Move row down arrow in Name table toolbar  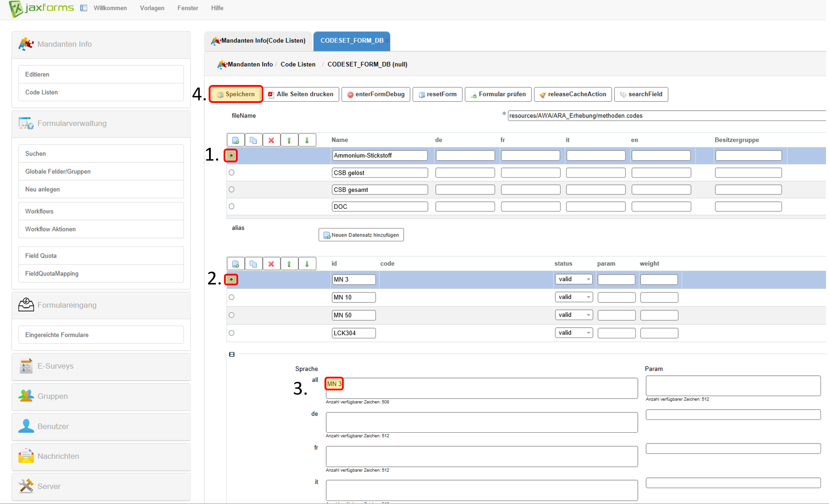[x=307, y=140]
